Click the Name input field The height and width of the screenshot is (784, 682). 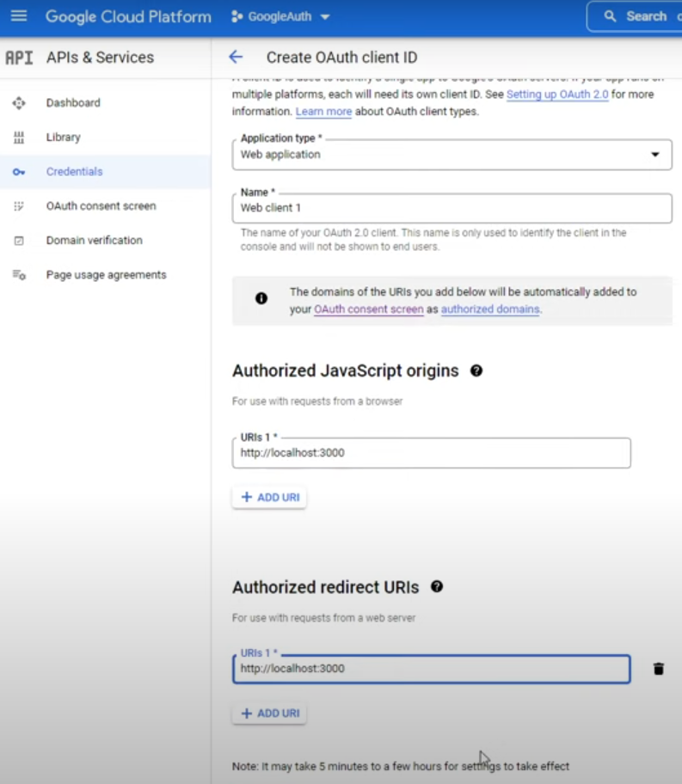452,208
